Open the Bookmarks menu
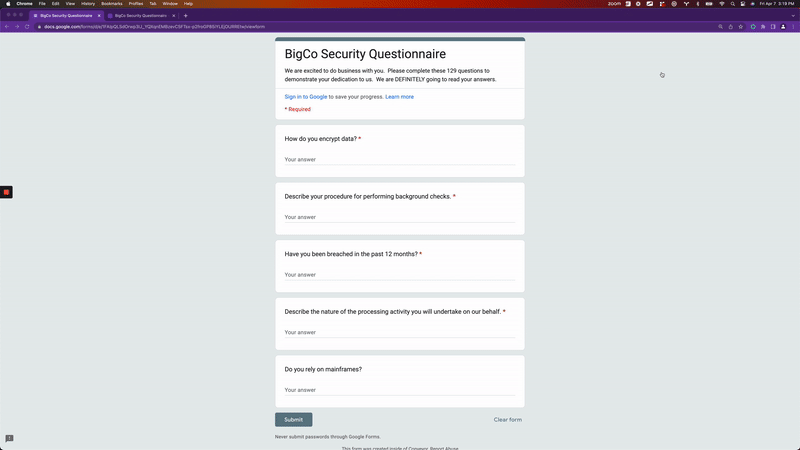Screen dimensions: 800x450 (112, 4)
